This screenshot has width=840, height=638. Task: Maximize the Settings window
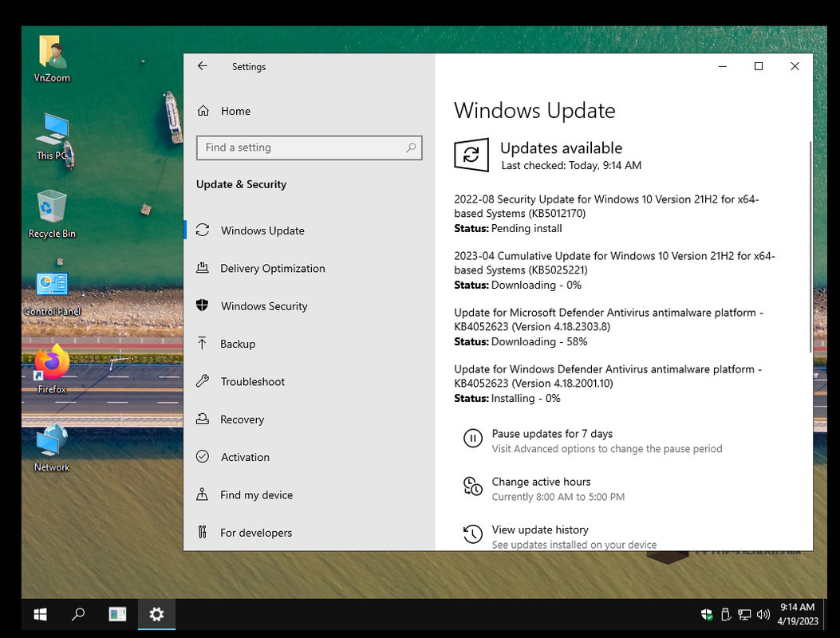pyautogui.click(x=759, y=66)
